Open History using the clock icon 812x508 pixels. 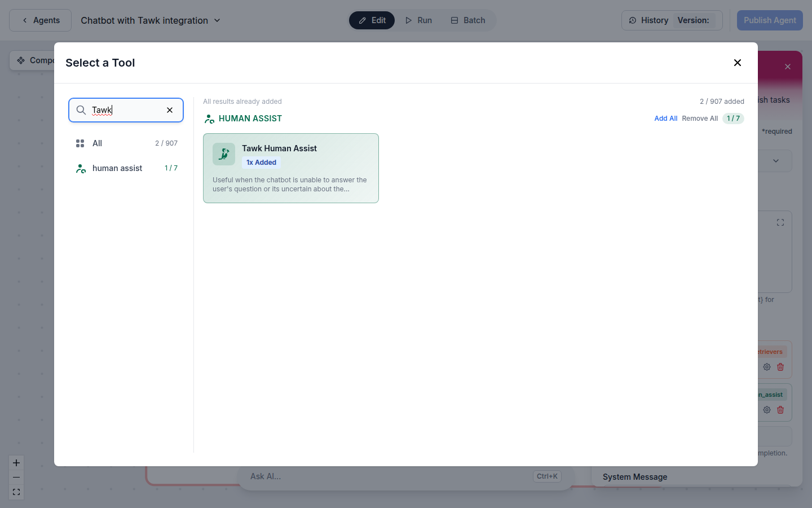point(633,20)
